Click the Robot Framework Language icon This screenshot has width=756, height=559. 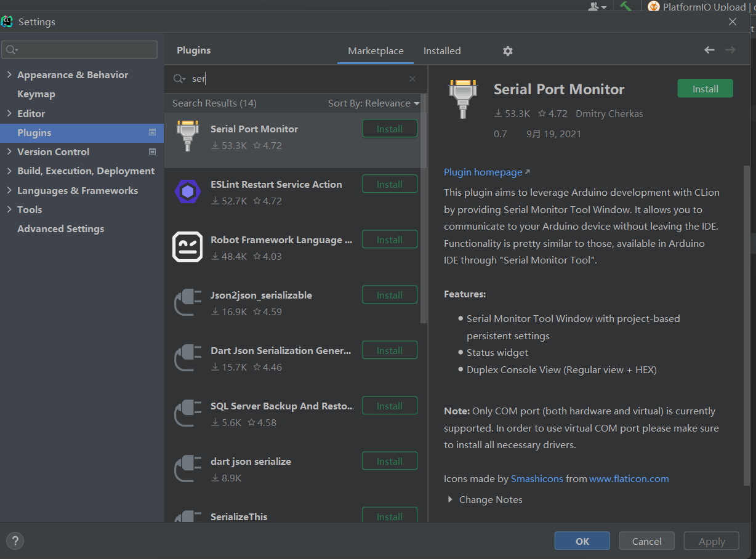(188, 247)
